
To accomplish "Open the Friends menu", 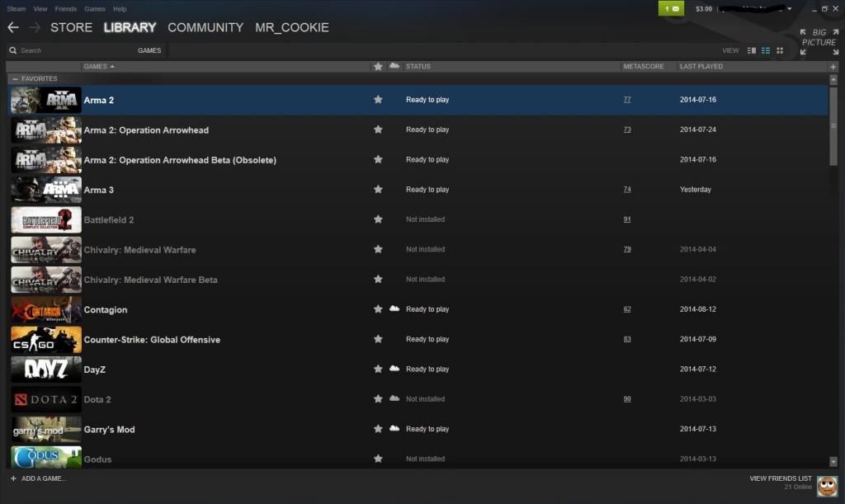I will click(66, 8).
